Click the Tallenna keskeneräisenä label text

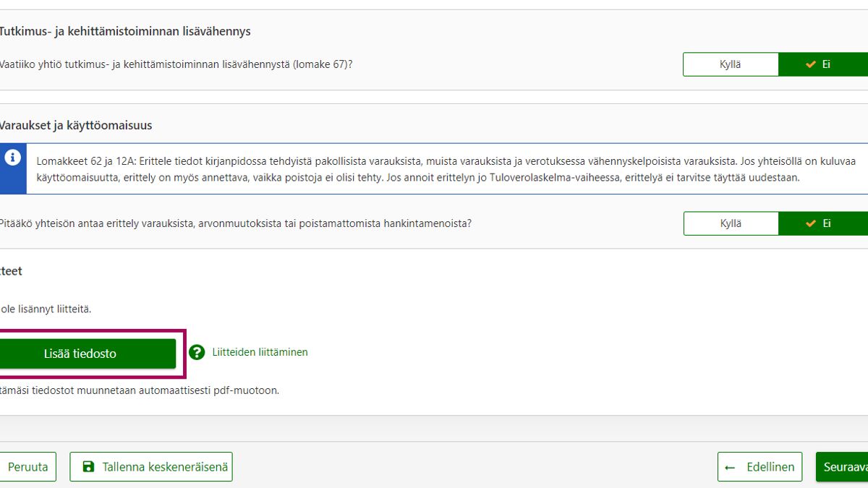click(x=165, y=467)
